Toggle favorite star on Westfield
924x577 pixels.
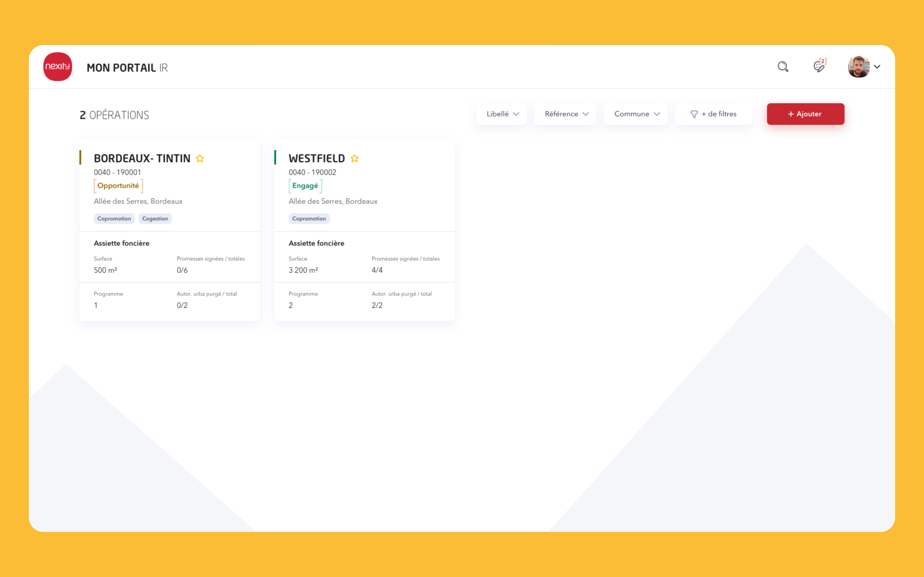pos(354,158)
